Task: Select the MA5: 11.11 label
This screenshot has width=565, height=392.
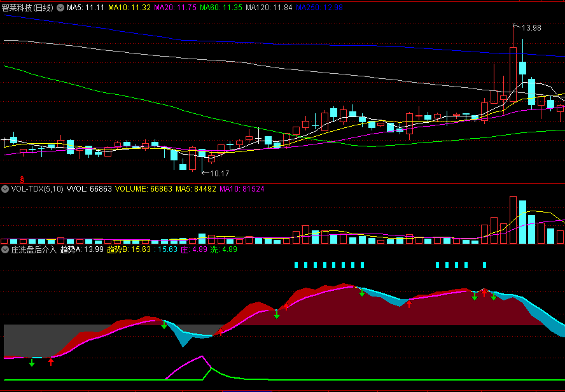Action: [86, 8]
